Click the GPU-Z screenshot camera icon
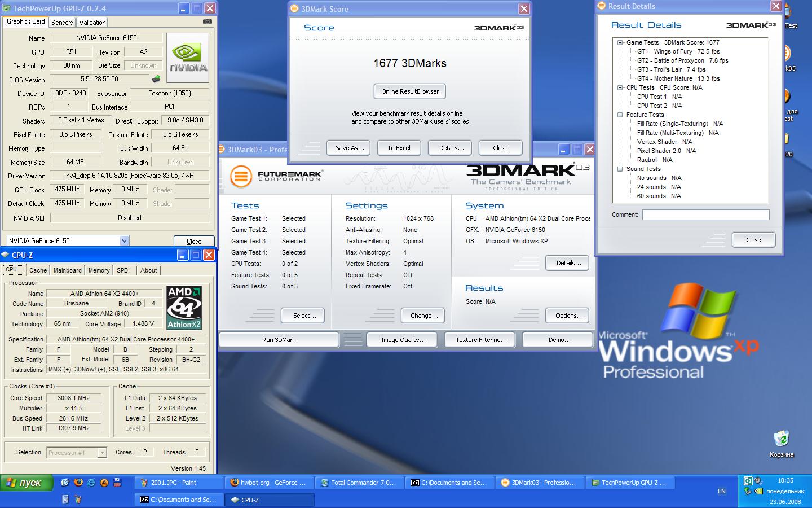 coord(207,21)
